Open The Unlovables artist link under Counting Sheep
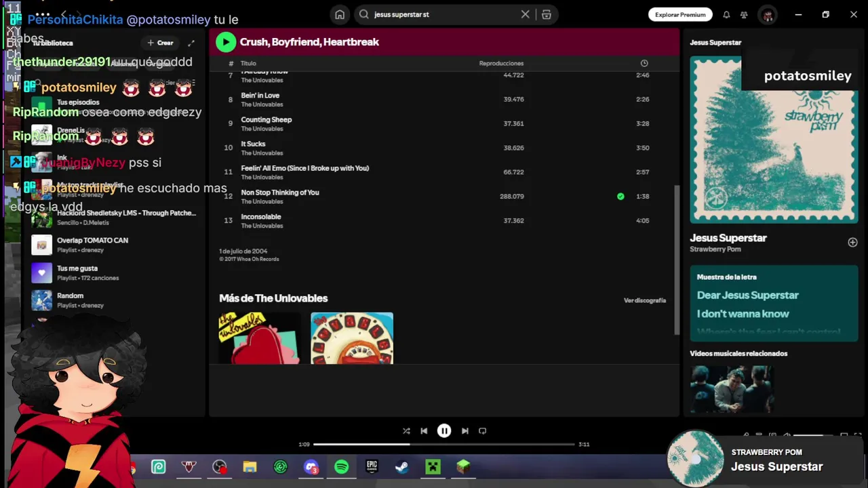Viewport: 868px width, 488px height. pos(262,129)
